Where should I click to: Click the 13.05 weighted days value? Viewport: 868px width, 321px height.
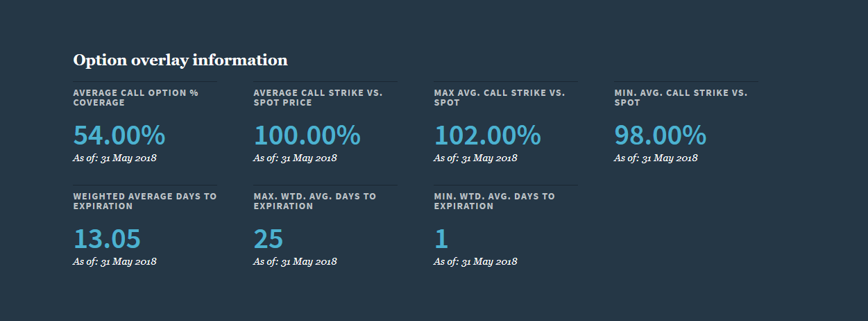coord(107,239)
